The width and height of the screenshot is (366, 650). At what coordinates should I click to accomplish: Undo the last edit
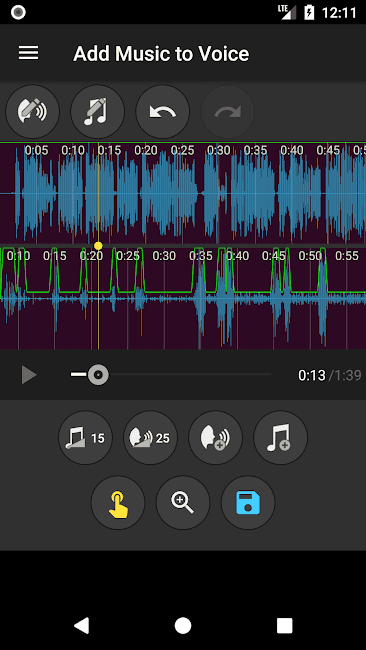pos(162,112)
